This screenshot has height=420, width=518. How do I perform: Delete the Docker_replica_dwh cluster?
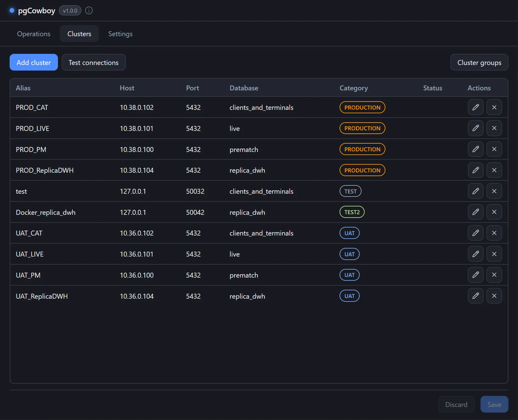494,212
